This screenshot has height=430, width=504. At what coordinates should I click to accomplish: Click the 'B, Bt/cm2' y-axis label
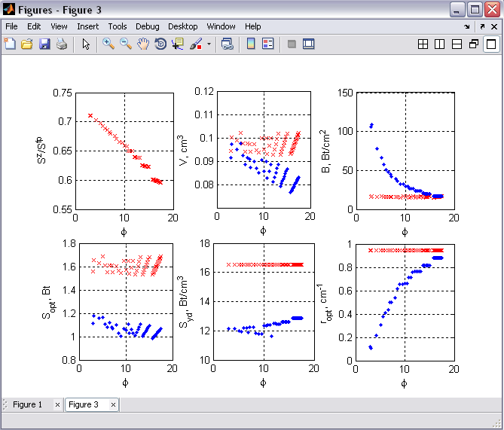[x=325, y=151]
